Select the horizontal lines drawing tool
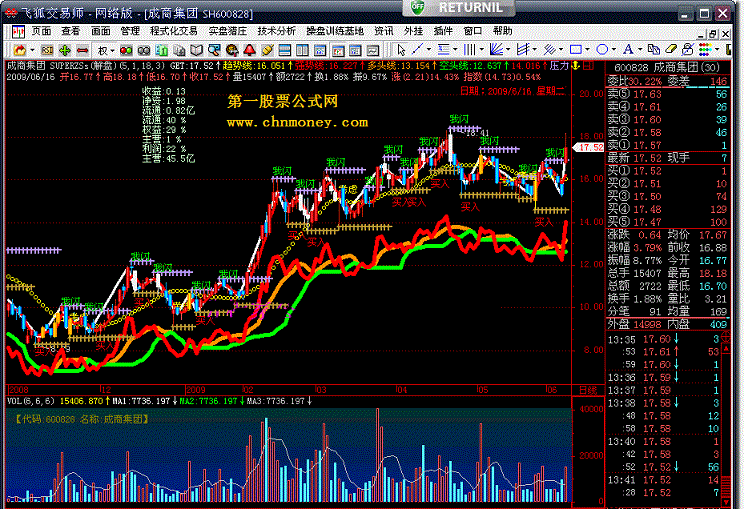The height and width of the screenshot is (509, 744). [x=444, y=49]
